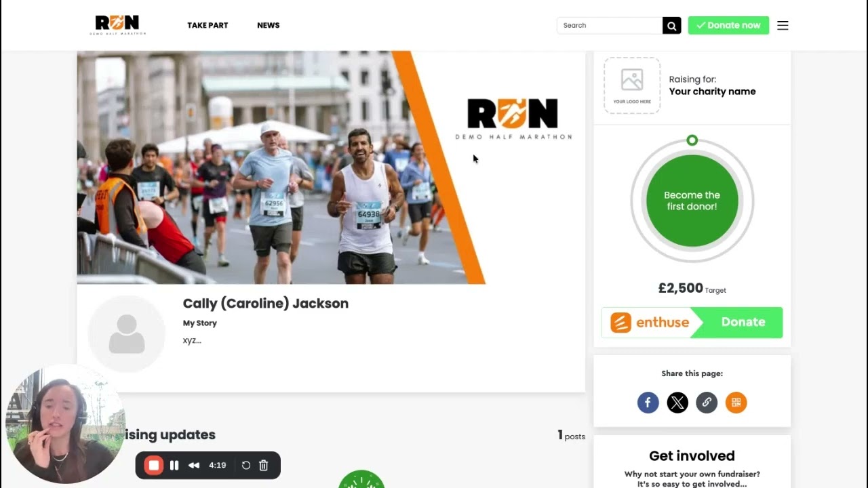This screenshot has width=868, height=488.
Task: Click the 'Share this page:' label
Action: point(692,373)
